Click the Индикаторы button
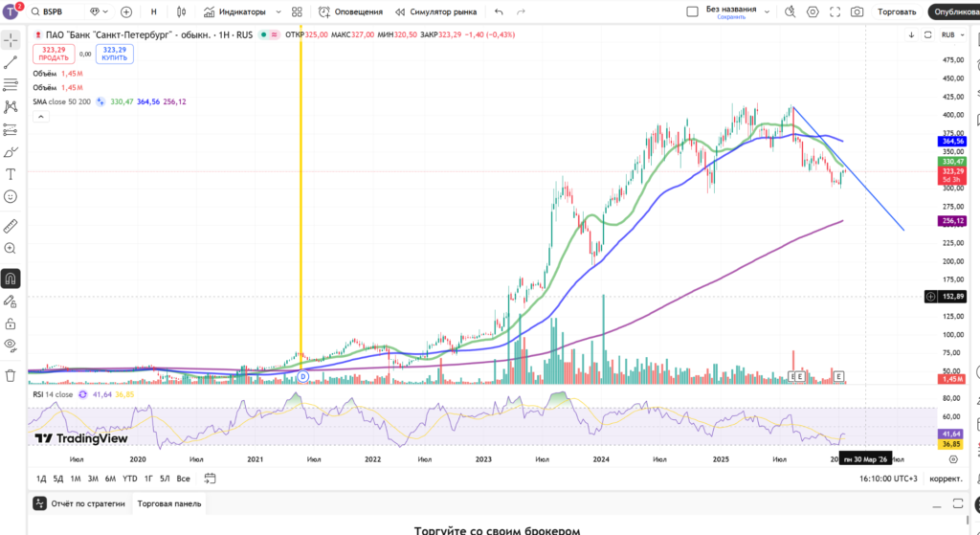Screen dimensions: 980x535 pyautogui.click(x=235, y=11)
